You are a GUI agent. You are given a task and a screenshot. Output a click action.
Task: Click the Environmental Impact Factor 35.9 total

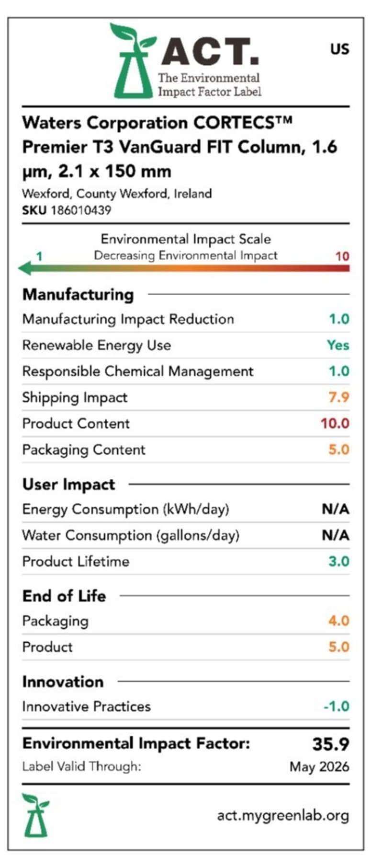click(331, 744)
